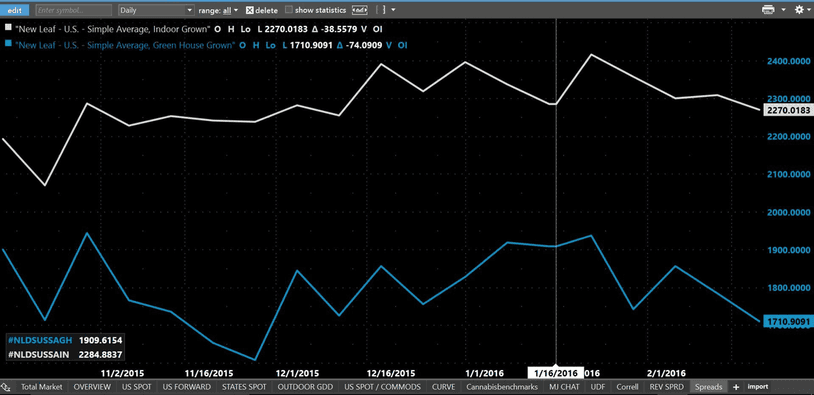Click the 12/16/2015 date axis label

click(x=390, y=373)
